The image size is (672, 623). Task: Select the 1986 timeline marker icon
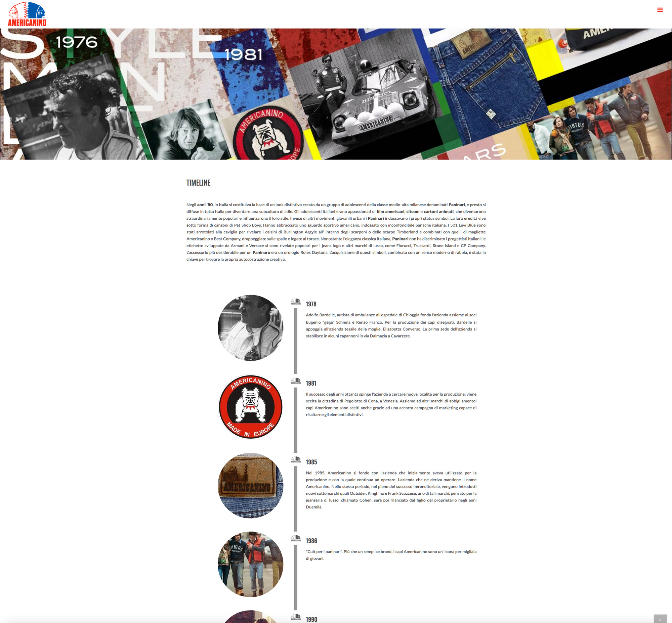[296, 538]
